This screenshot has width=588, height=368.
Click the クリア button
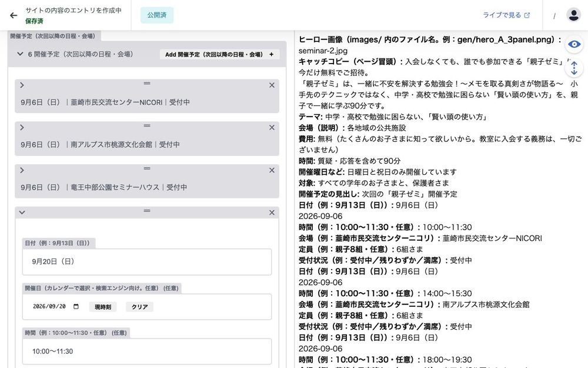tap(139, 307)
